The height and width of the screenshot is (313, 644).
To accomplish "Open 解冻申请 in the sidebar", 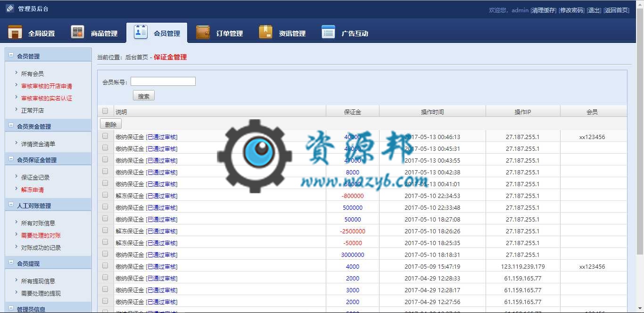I will 33,189.
